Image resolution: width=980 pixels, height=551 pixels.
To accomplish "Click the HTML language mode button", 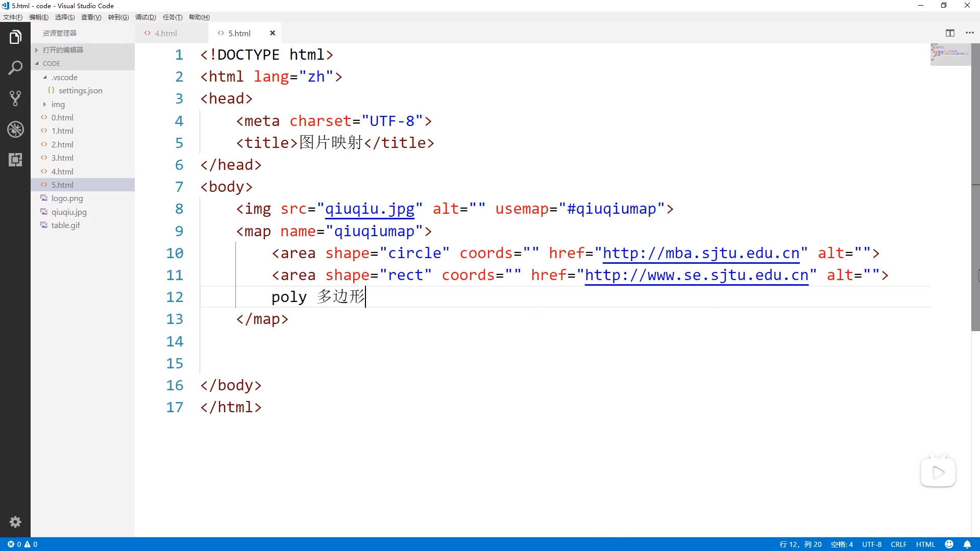I will coord(925,544).
